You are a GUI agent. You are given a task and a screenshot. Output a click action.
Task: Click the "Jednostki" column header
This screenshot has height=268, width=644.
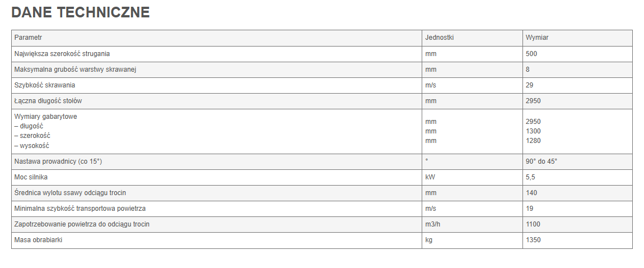click(440, 38)
